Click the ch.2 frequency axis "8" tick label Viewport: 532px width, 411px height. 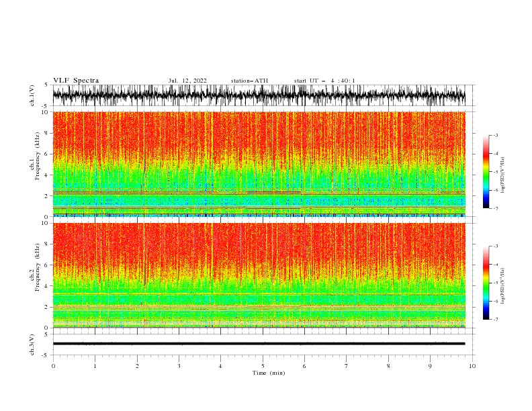click(x=46, y=244)
